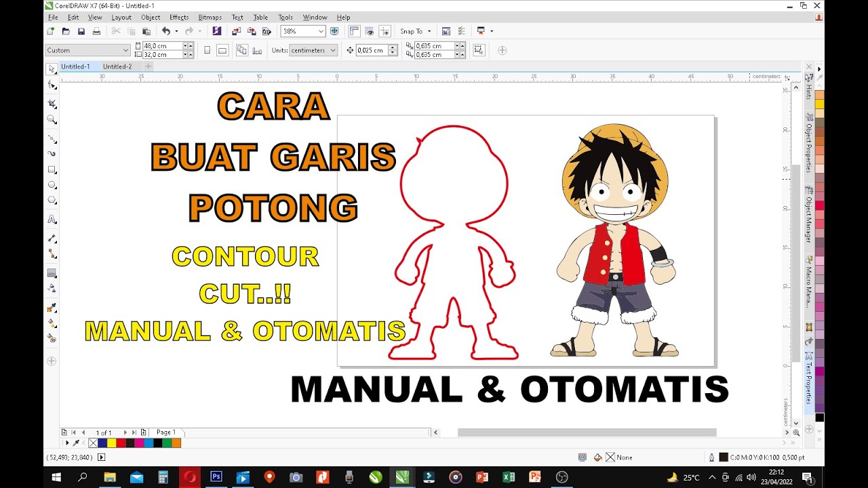Select the Interactive Fill tool

[x=52, y=323]
